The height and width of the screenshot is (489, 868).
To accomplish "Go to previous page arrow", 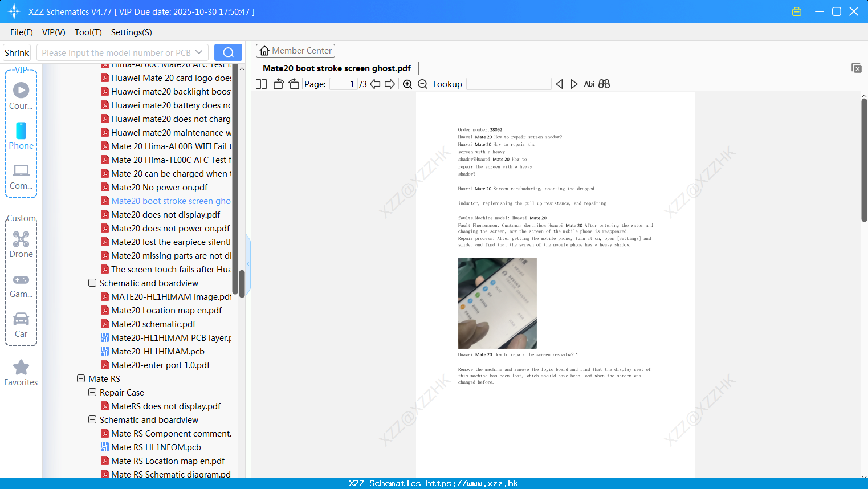I will point(375,84).
